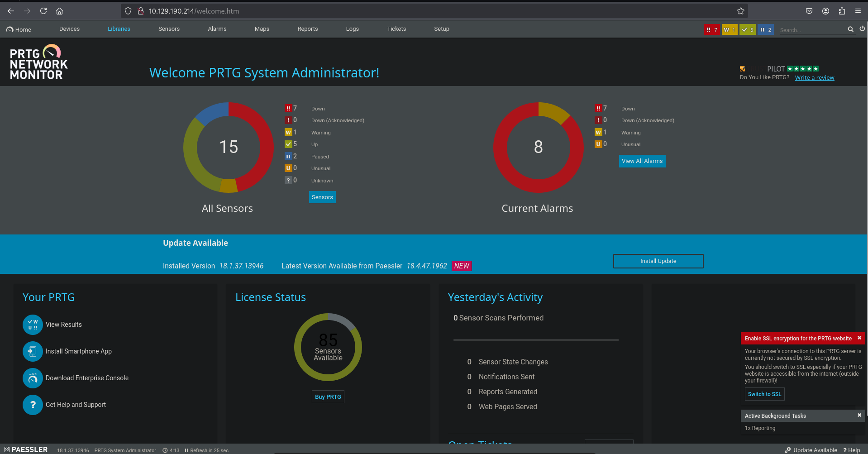Bookmark this page with the star icon
Viewport: 868px width, 454px height.
[x=740, y=11]
